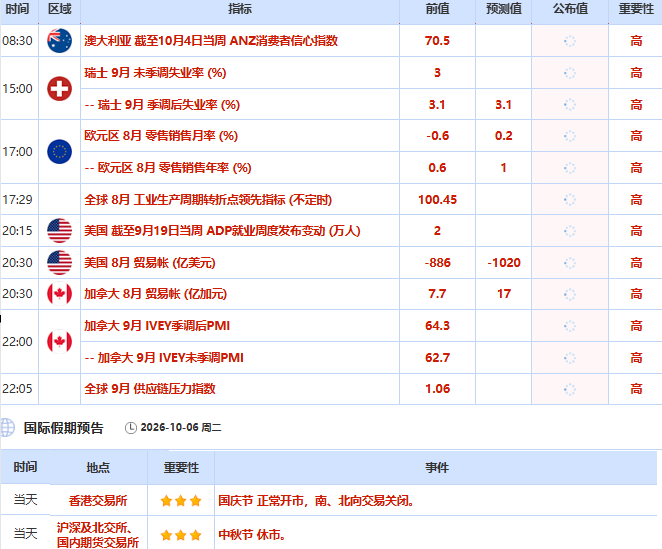Viewport: 662px width, 549px height.
Task: Open 全球 8月 工业生产周期转折点领先指标
Action: coord(208,199)
